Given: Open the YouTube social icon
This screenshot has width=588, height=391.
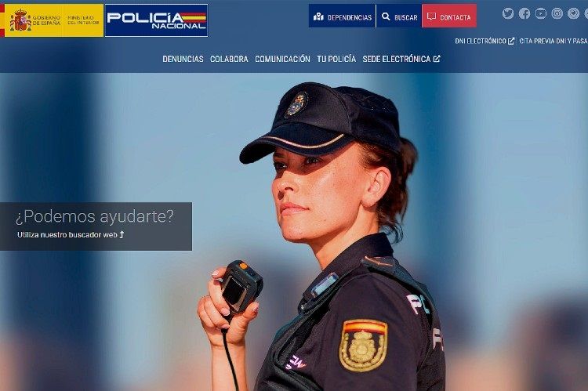Looking at the screenshot, I should click(x=540, y=13).
